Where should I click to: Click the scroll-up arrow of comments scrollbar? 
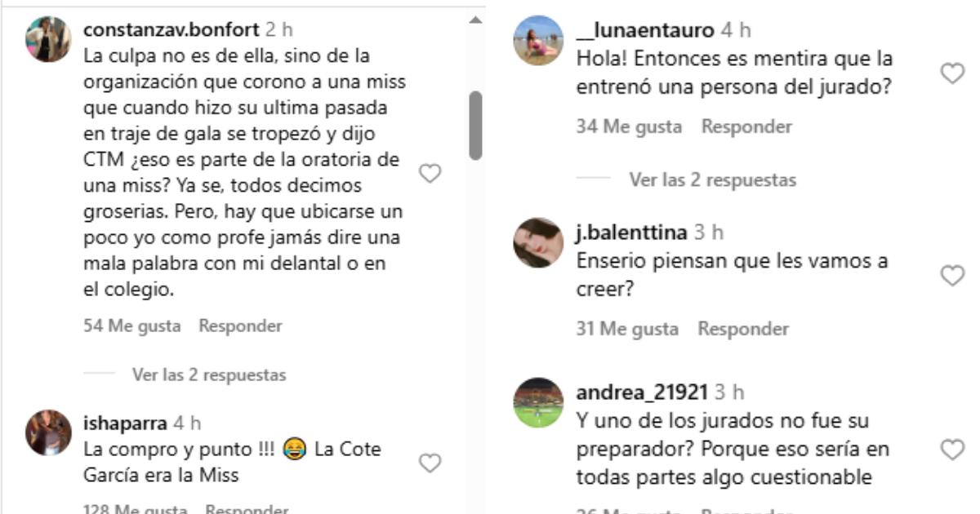pos(475,20)
